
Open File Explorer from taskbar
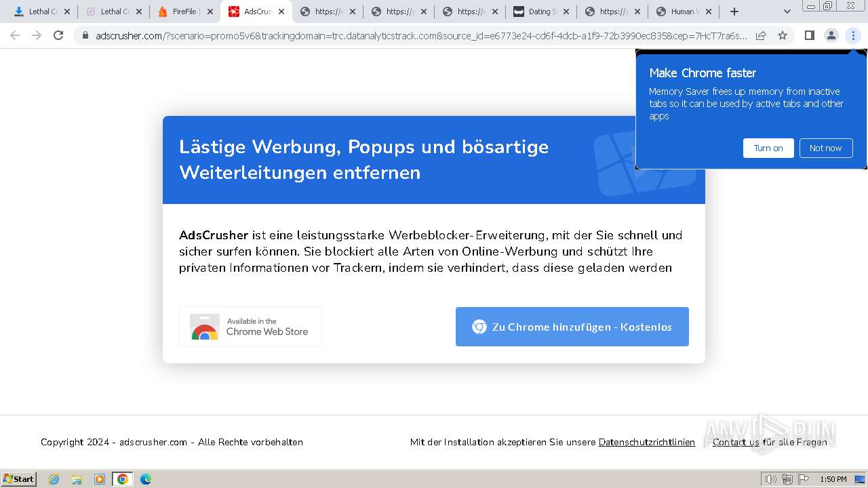click(x=77, y=479)
